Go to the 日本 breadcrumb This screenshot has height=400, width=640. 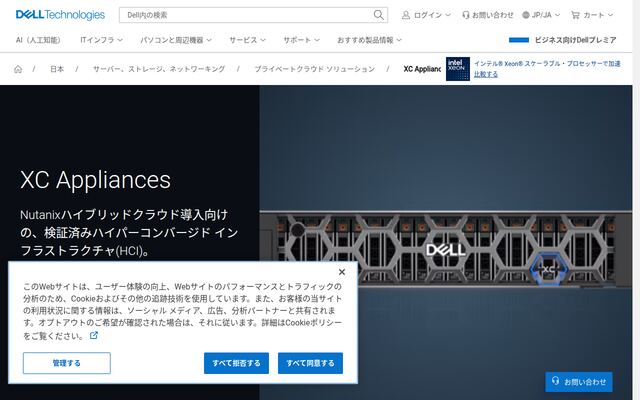57,69
